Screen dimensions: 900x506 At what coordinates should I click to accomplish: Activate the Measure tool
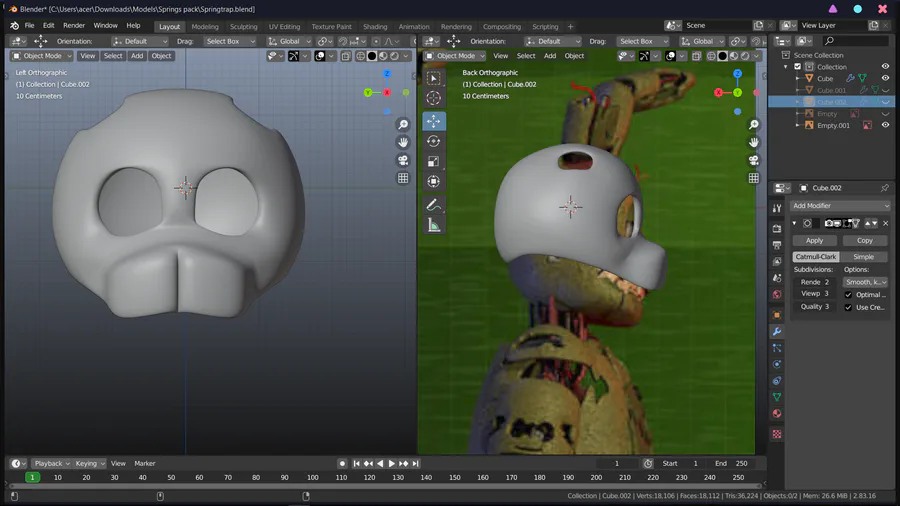click(x=433, y=225)
